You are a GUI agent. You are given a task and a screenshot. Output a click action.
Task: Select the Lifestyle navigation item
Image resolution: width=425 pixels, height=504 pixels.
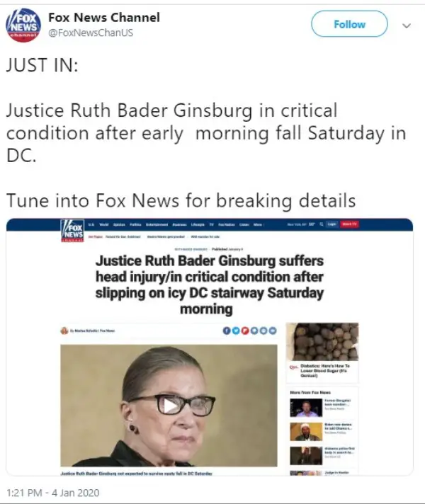[198, 224]
